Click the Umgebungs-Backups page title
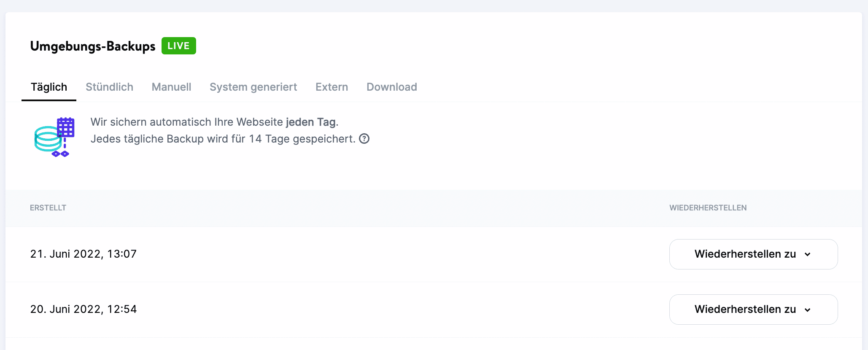The height and width of the screenshot is (350, 868). [x=92, y=46]
